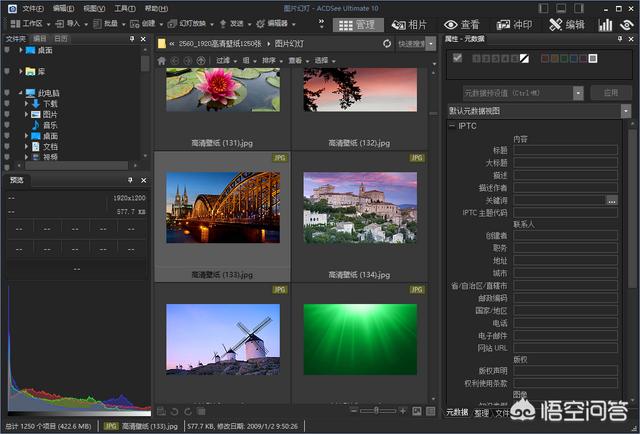Select the red color label swatch
The image size is (640, 434).
(x=545, y=58)
